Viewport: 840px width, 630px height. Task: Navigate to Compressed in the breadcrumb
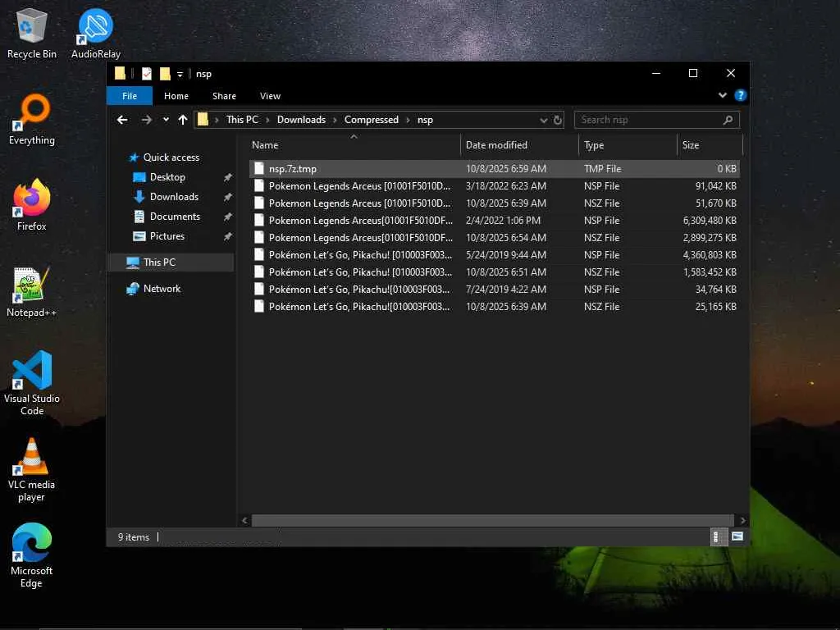coord(372,120)
